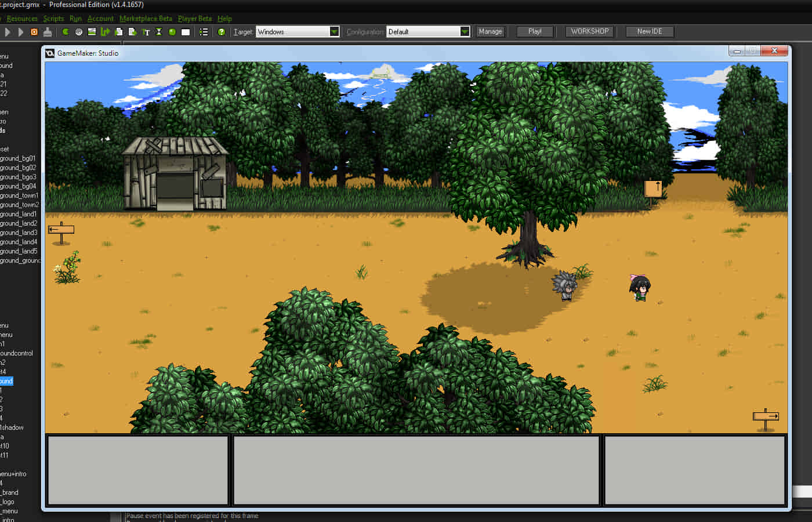This screenshot has height=522, width=812.
Task: Select the tree item ending in _brand
Action: point(9,492)
